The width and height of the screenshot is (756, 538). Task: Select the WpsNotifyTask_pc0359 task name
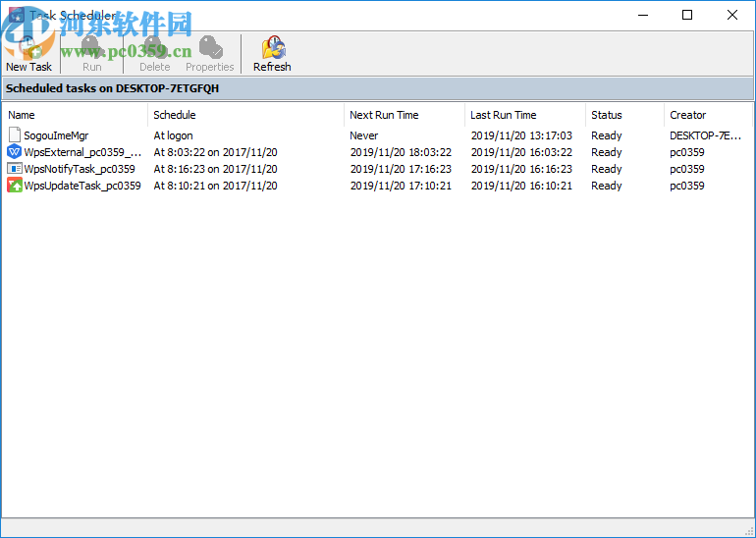click(80, 169)
